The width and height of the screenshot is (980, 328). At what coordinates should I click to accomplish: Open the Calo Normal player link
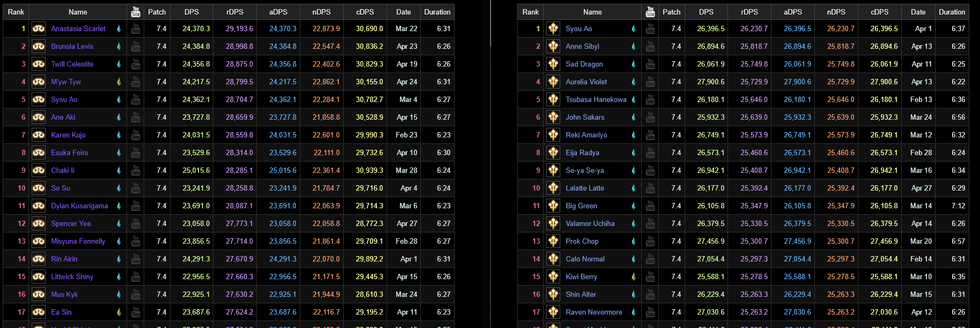tap(585, 259)
